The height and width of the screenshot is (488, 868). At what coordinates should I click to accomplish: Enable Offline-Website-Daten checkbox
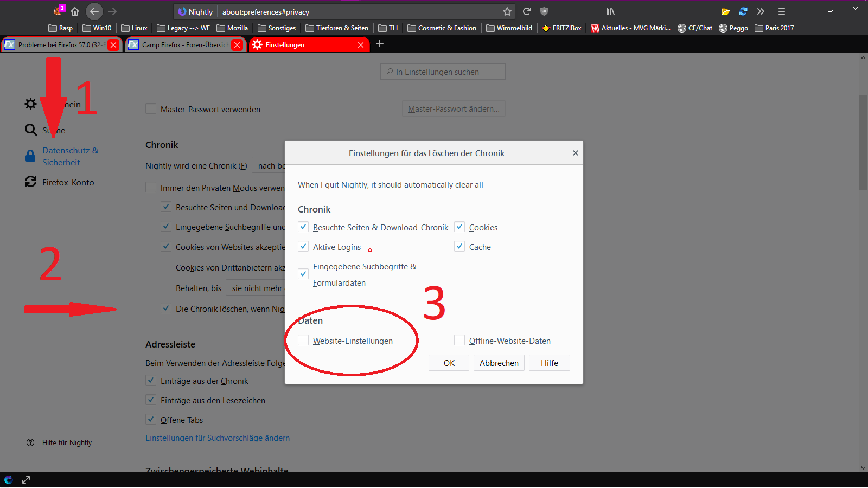(460, 341)
